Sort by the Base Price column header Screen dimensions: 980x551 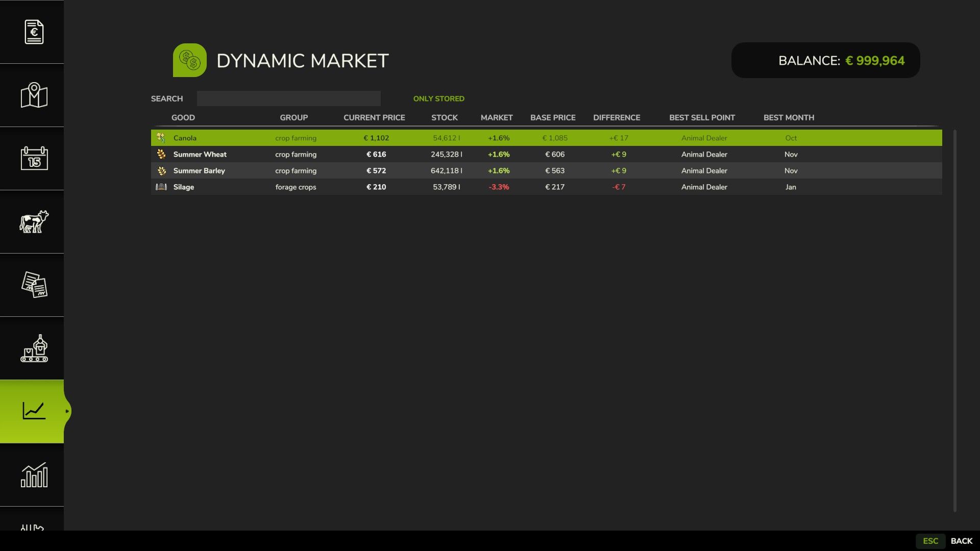click(553, 117)
